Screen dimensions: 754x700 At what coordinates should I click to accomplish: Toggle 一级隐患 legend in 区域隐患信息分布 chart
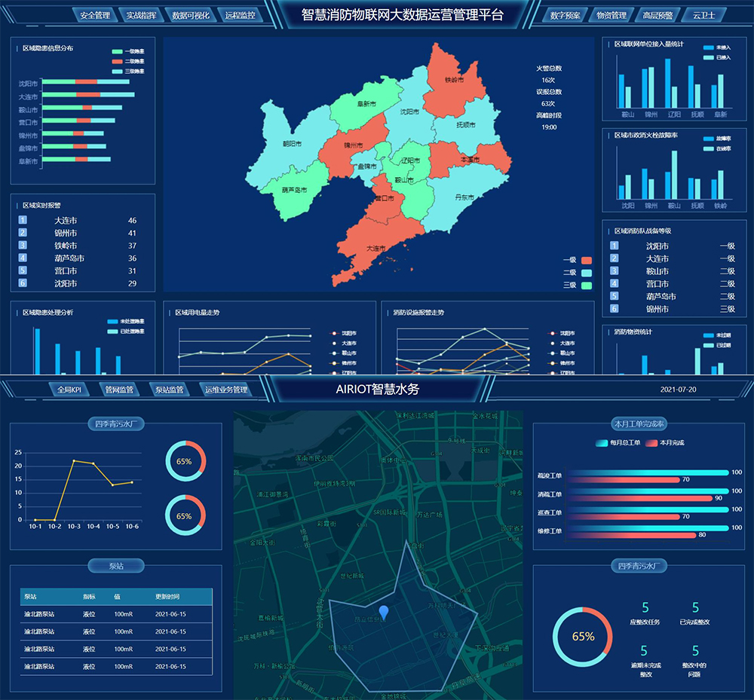[117, 51]
